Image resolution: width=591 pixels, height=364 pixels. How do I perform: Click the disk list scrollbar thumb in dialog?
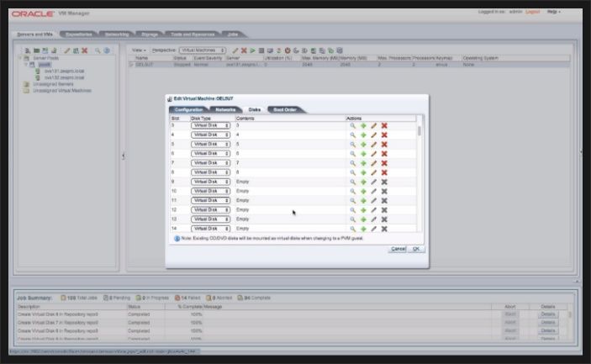pyautogui.click(x=420, y=131)
